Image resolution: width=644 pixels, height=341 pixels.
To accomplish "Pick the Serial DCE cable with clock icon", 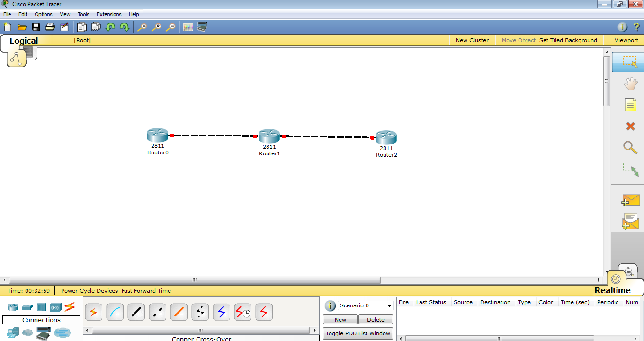I will click(x=242, y=312).
